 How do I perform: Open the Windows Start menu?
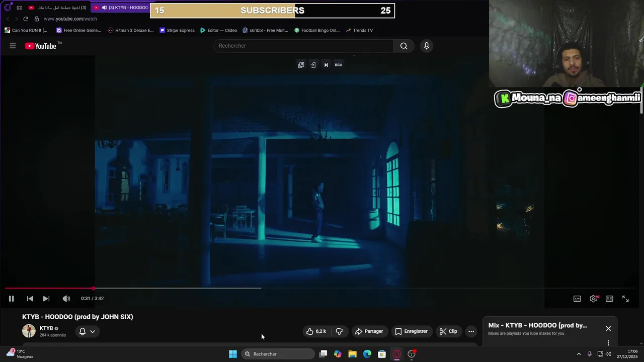pyautogui.click(x=233, y=354)
